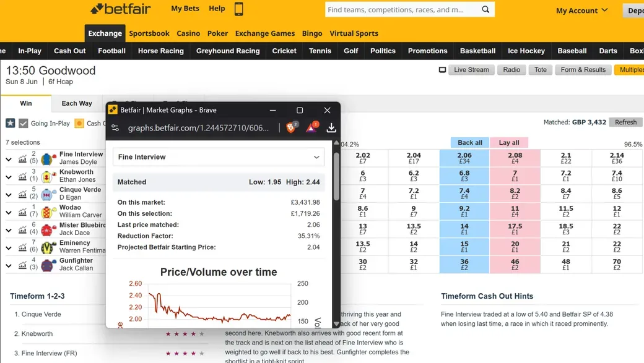The image size is (644, 363).
Task: Click the Radio button
Action: click(x=511, y=70)
